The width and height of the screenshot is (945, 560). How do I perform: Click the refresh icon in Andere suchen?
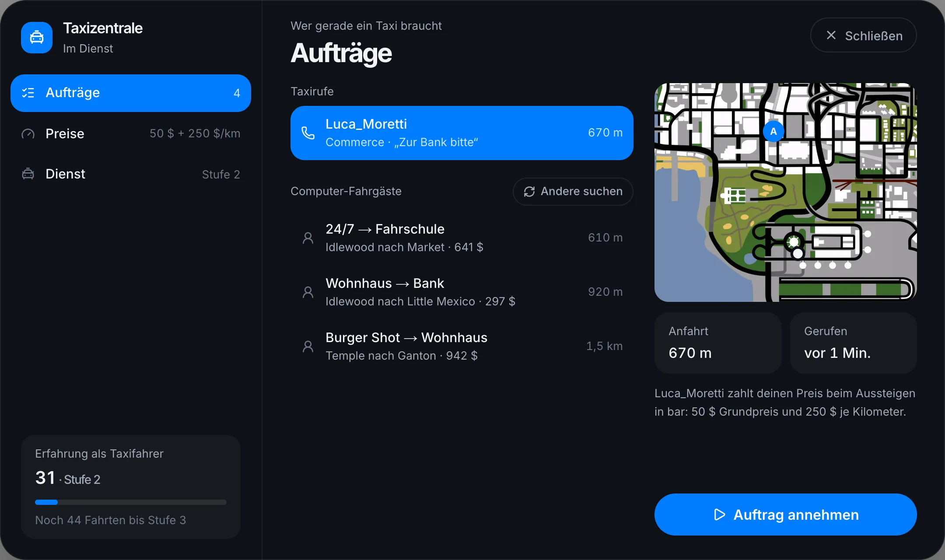coord(529,192)
